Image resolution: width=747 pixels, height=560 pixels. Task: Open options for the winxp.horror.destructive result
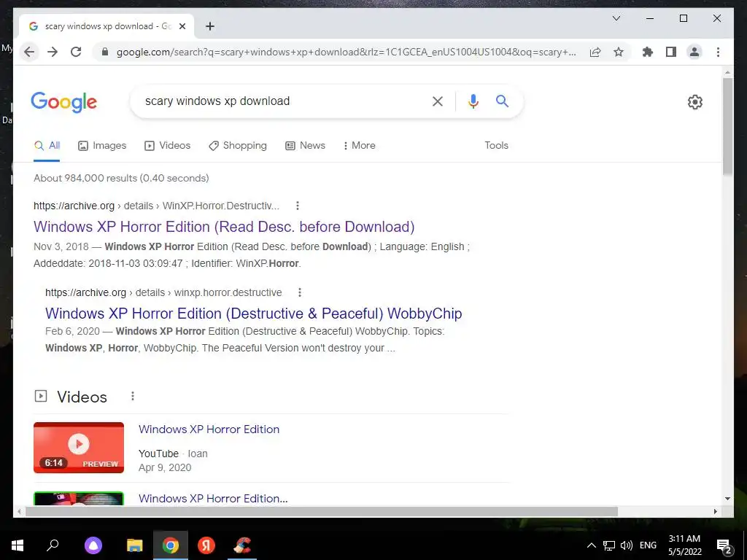(300, 292)
